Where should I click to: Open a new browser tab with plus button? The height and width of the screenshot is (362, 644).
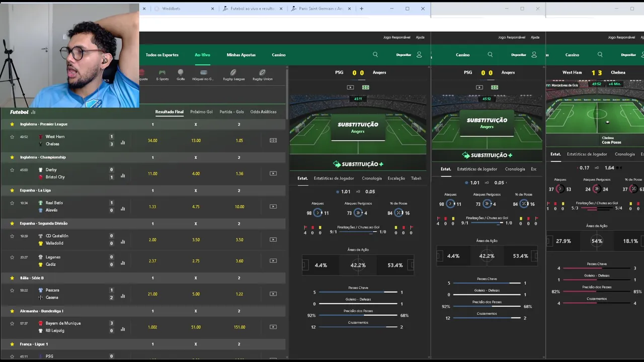tap(361, 9)
